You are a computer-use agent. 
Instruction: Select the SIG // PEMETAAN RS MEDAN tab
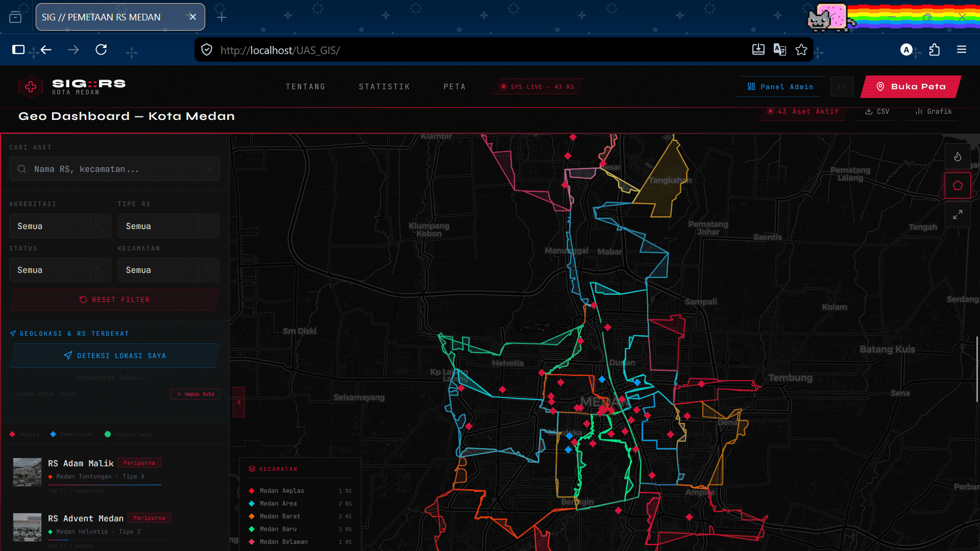[120, 17]
